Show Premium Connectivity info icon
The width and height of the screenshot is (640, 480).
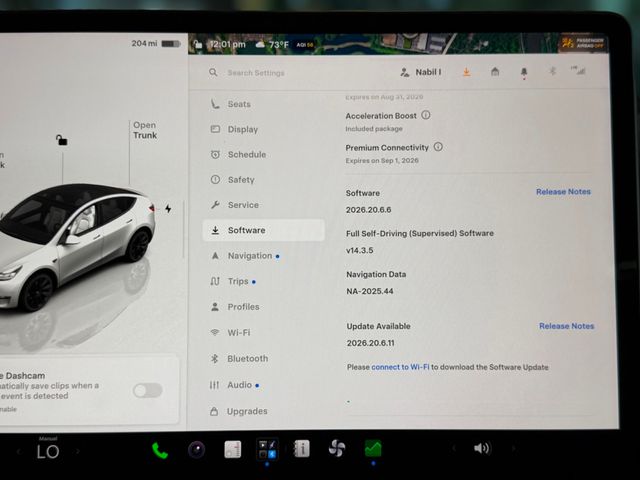point(438,147)
